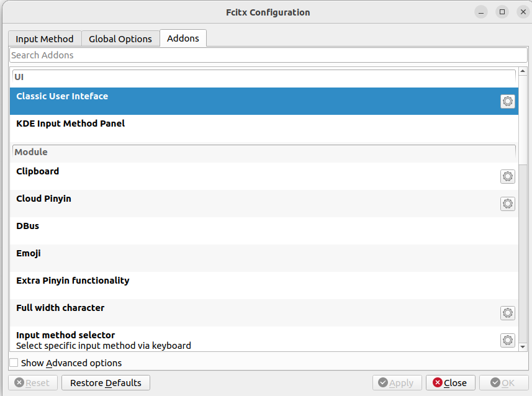Maximize the Fcitx Configuration window
Screen dimensions: 532x396
pos(502,12)
